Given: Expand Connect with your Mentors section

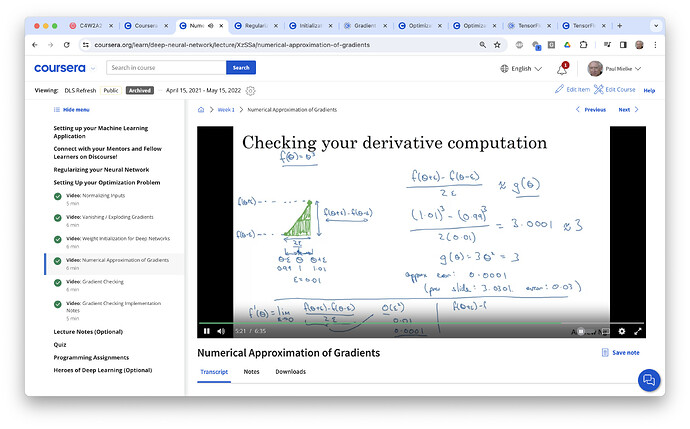Looking at the screenshot, I should click(107, 153).
